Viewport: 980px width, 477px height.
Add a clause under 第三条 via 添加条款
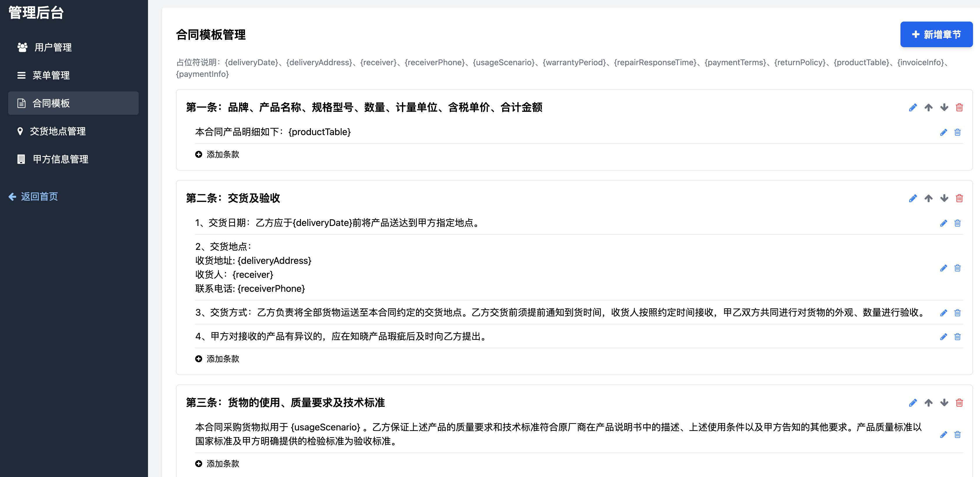pyautogui.click(x=217, y=464)
